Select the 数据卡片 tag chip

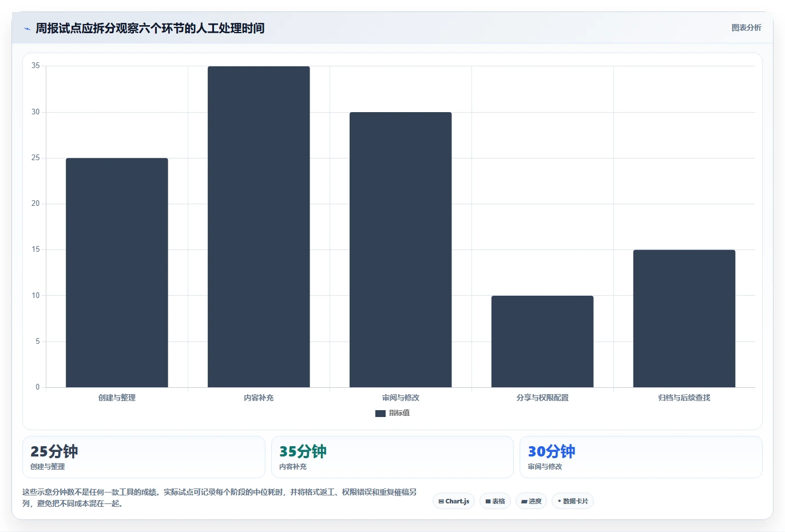tap(573, 501)
